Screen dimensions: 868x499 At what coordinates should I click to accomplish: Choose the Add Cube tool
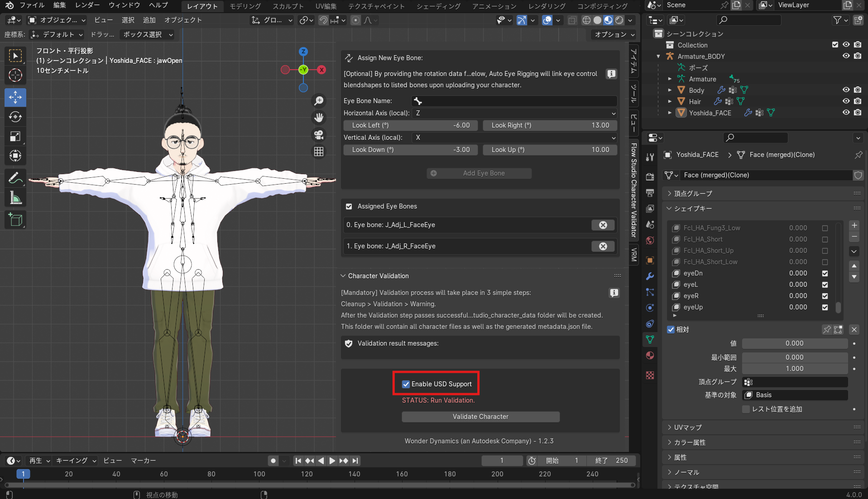point(15,220)
